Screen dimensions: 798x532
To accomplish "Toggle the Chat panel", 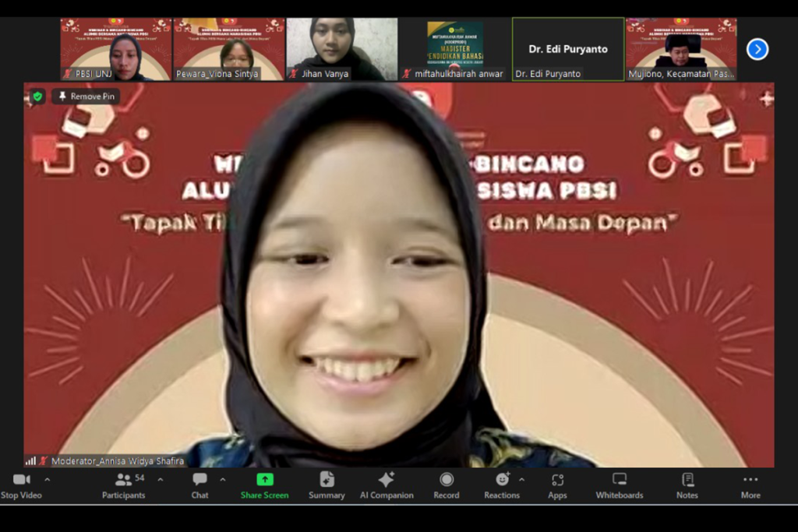I will (x=199, y=485).
